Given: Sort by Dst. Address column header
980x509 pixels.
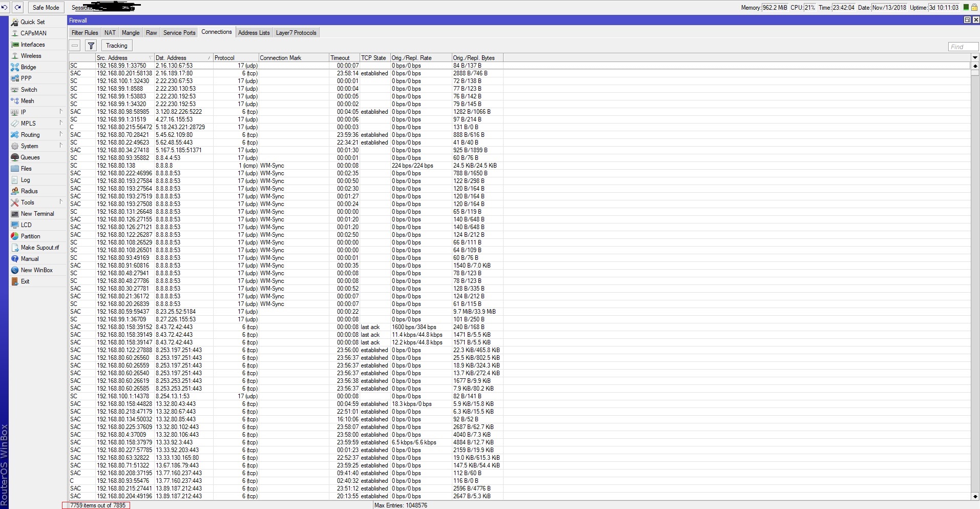Looking at the screenshot, I should (x=183, y=58).
